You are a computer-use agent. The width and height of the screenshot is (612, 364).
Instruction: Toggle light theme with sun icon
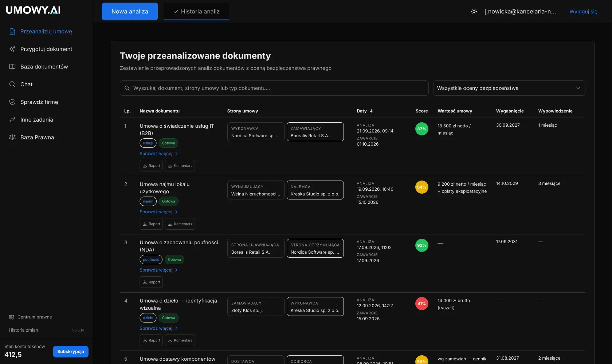click(x=474, y=11)
